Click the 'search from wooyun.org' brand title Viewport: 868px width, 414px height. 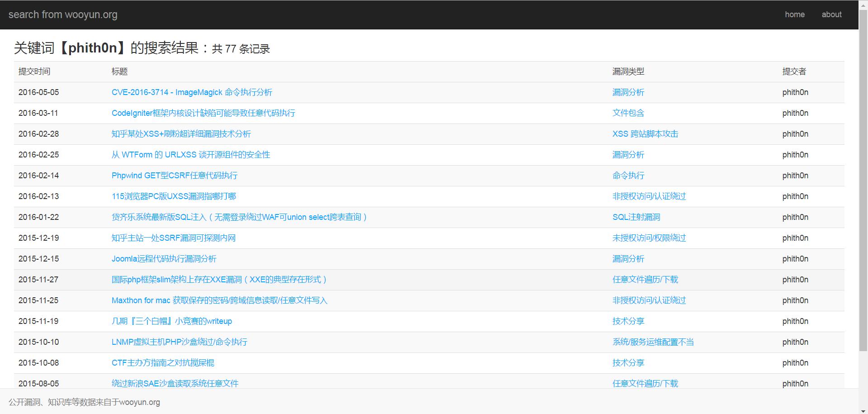63,14
